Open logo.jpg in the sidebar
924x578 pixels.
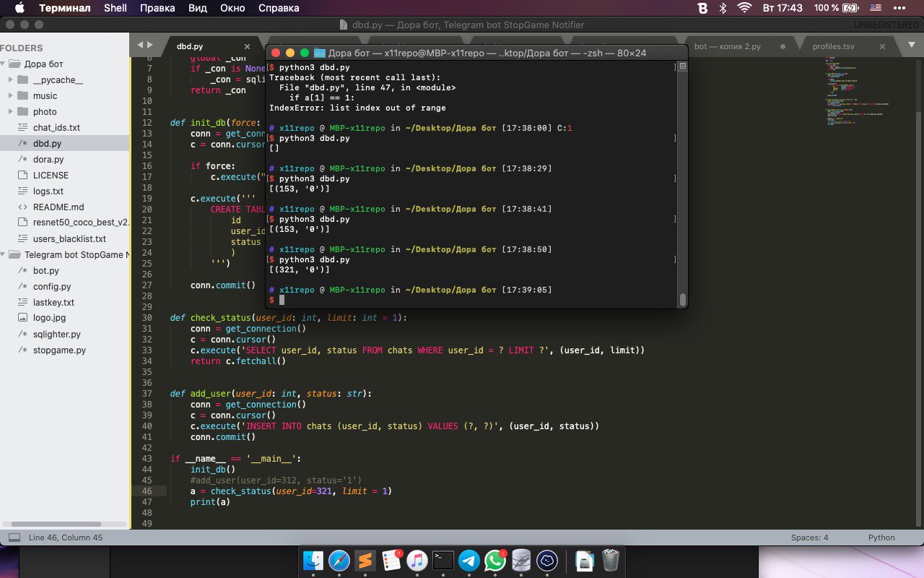tap(49, 316)
